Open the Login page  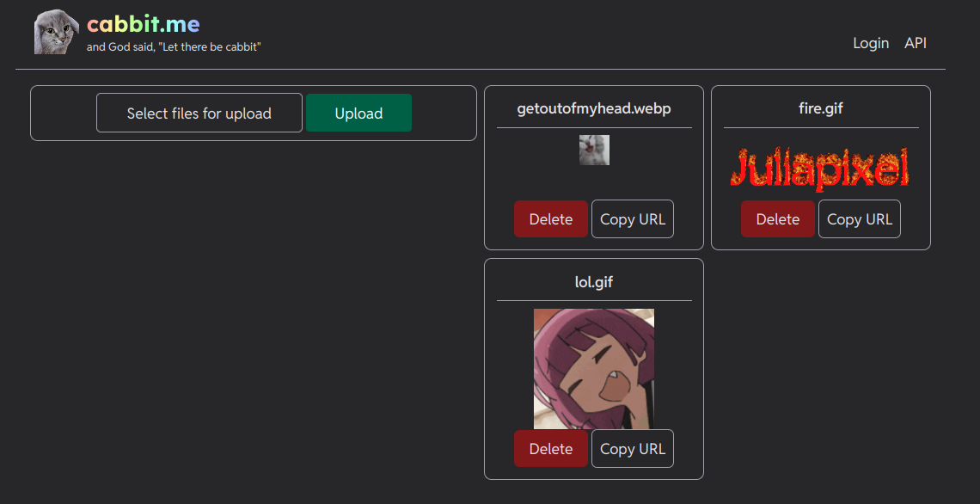[x=871, y=43]
